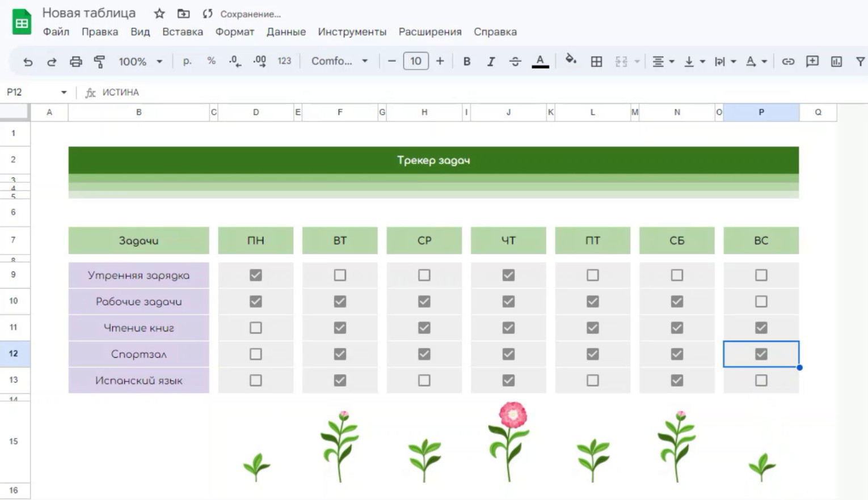The width and height of the screenshot is (868, 500).
Task: Open the text rotation dropdown
Action: click(x=756, y=61)
